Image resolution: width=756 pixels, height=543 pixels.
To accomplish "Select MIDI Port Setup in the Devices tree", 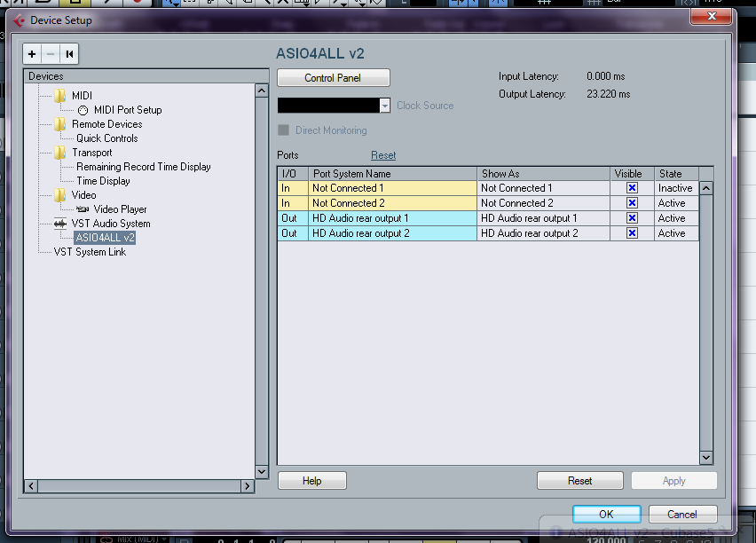I will point(128,110).
